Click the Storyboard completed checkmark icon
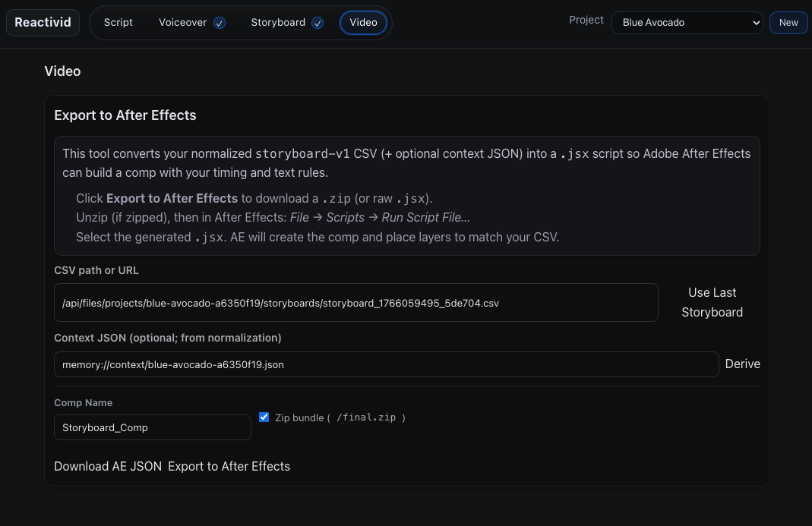Image resolution: width=812 pixels, height=526 pixels. (318, 23)
